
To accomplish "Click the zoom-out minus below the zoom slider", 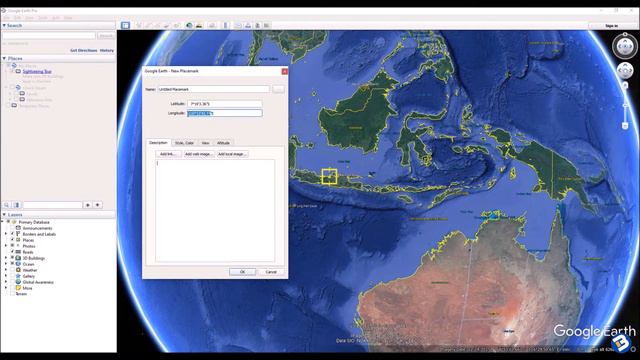I will [625, 126].
